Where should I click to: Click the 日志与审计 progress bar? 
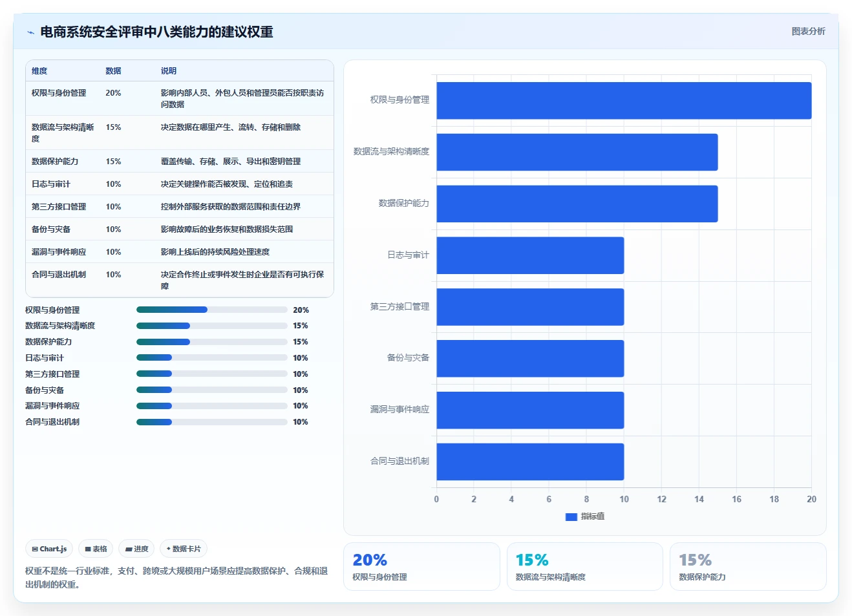tap(212, 357)
